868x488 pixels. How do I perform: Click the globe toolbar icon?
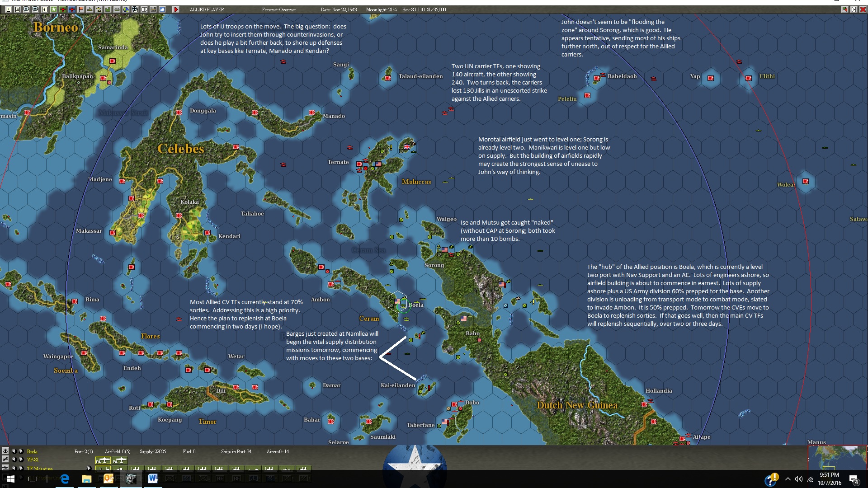tap(126, 9)
